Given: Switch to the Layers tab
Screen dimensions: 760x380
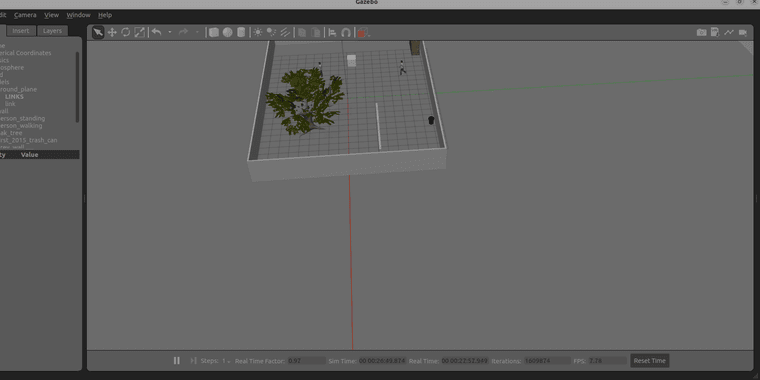Looking at the screenshot, I should point(52,31).
